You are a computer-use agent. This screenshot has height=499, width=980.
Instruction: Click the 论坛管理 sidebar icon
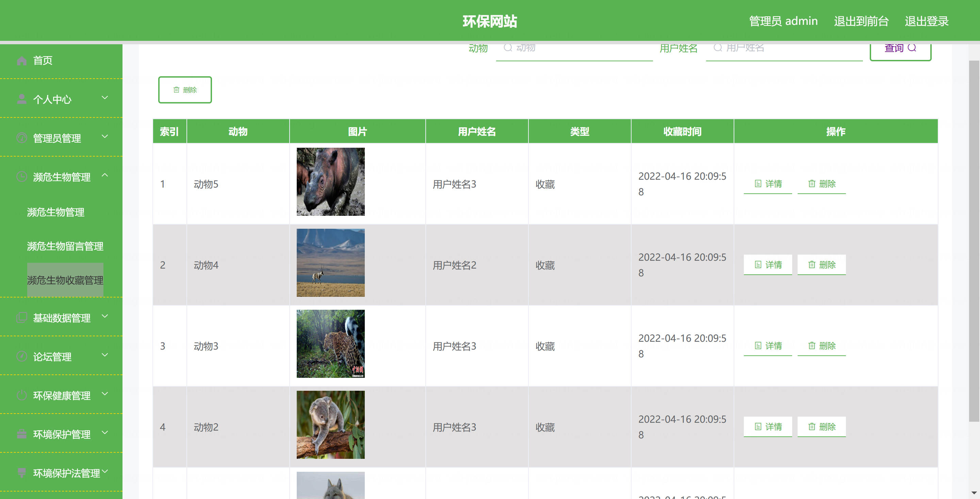[22, 357]
